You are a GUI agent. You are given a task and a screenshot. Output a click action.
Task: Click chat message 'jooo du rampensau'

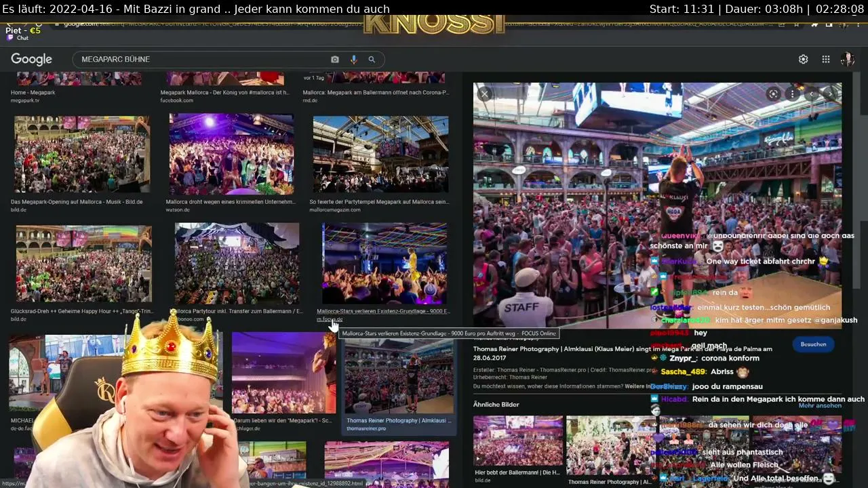click(x=728, y=386)
